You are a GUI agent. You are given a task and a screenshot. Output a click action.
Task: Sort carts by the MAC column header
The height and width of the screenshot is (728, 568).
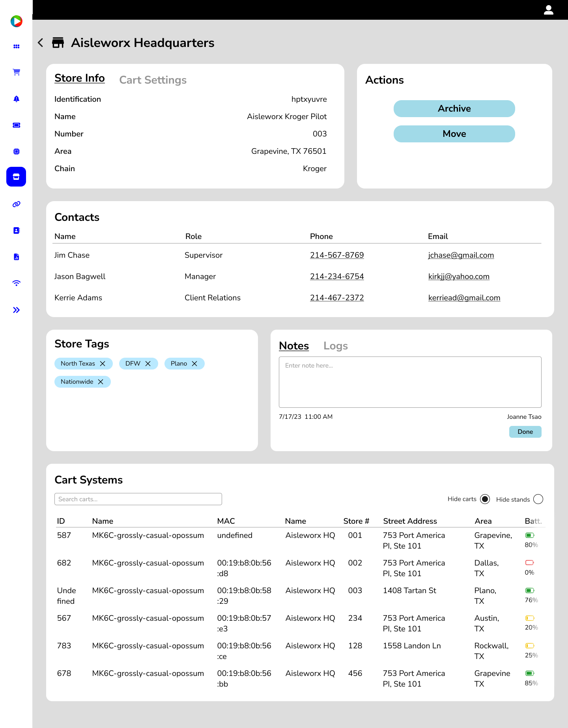[226, 521]
